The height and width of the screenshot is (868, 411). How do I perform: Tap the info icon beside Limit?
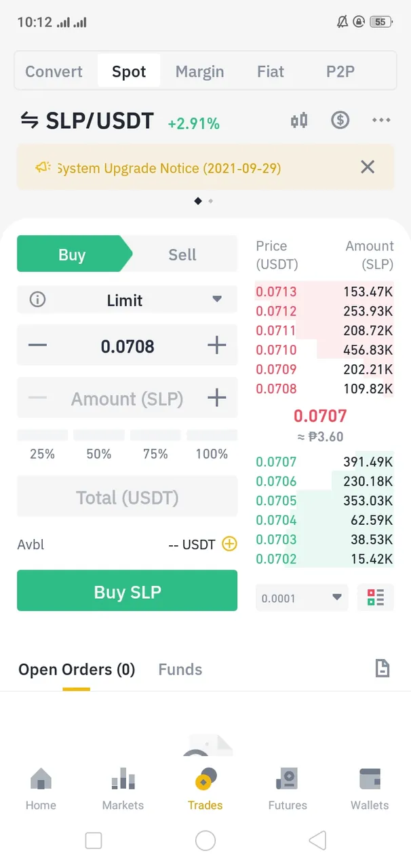[x=38, y=299]
